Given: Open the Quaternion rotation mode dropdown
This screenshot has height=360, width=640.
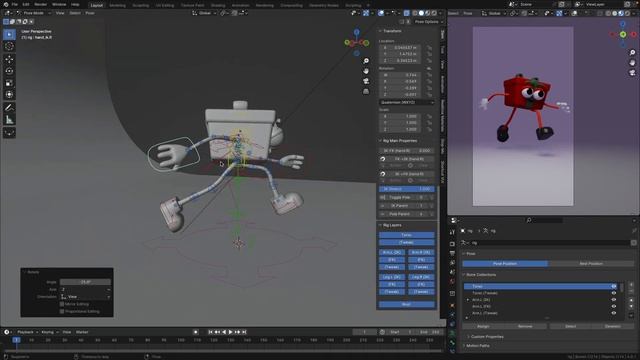Looking at the screenshot, I should (407, 102).
